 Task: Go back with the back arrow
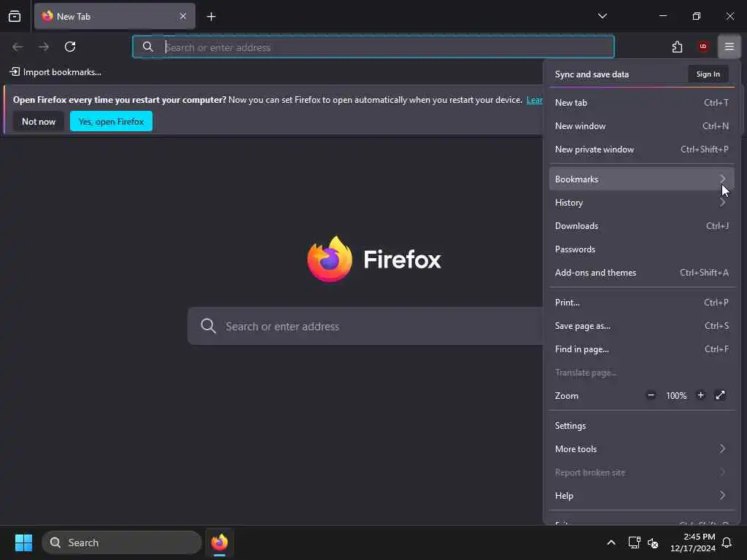pos(18,47)
